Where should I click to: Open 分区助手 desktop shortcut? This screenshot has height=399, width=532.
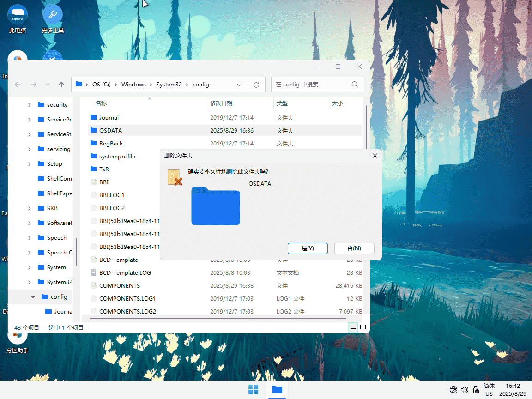click(x=18, y=343)
